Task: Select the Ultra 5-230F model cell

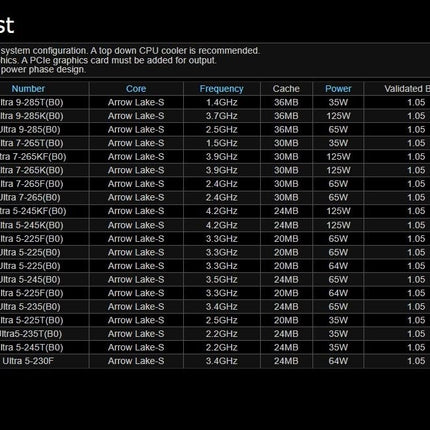Action: 28,361
